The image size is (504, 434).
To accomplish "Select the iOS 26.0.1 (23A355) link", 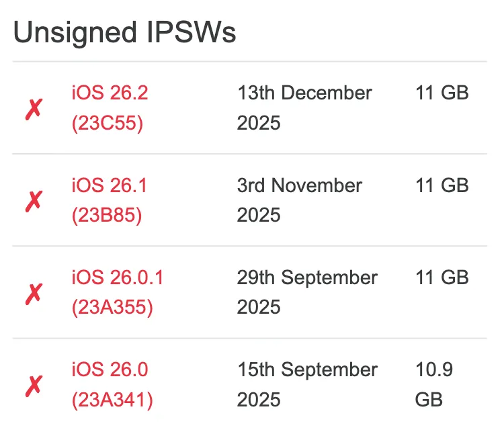I will pyautogui.click(x=117, y=277).
